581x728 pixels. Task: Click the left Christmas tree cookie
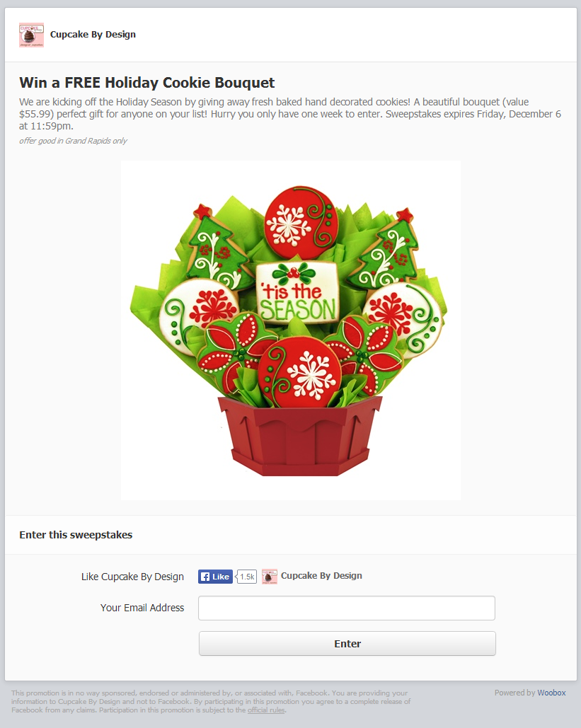(x=215, y=248)
